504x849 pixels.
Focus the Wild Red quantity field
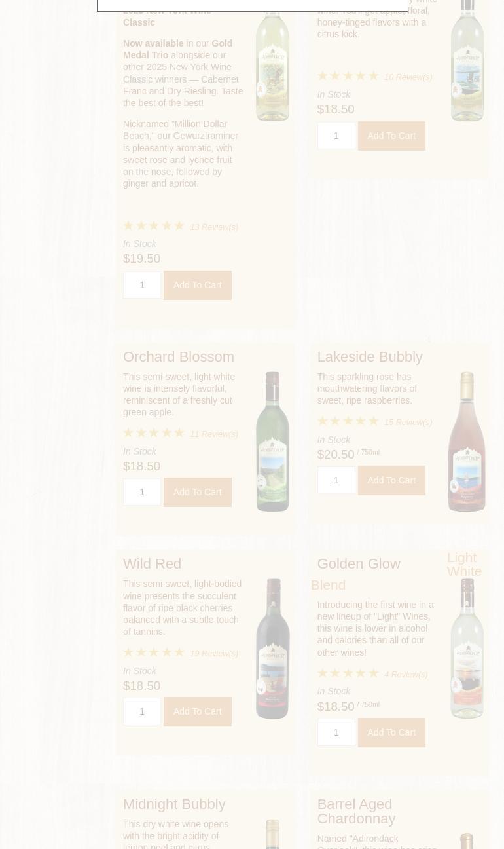tap(142, 711)
